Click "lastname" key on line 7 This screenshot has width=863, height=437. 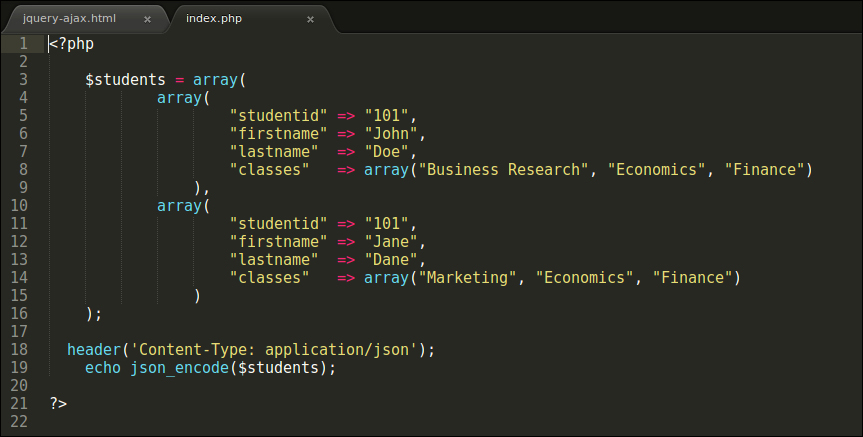coord(274,152)
